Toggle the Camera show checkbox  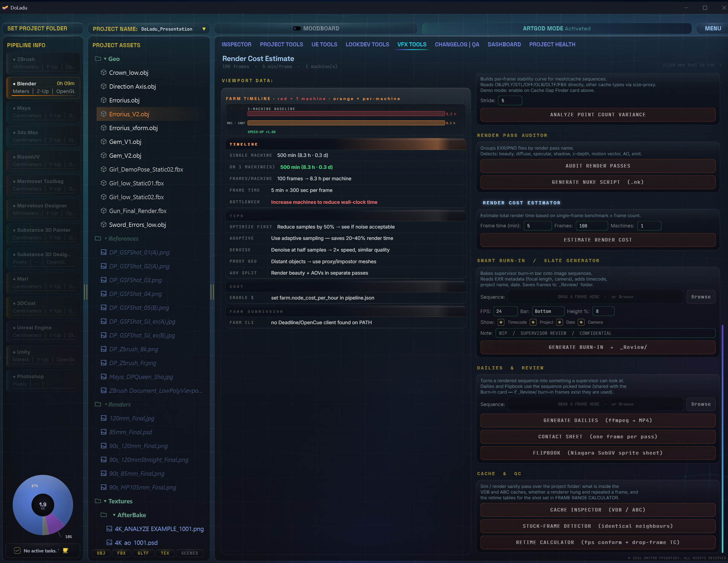point(581,322)
